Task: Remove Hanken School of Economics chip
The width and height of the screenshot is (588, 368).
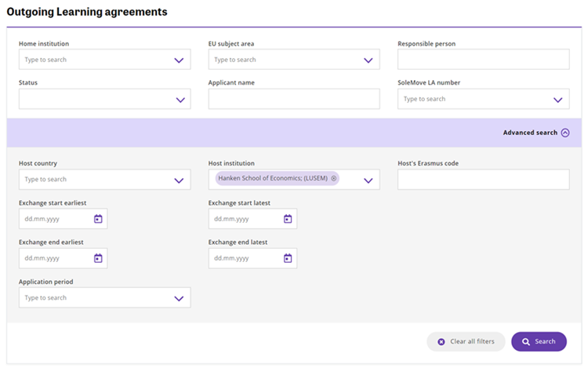Action: pyautogui.click(x=334, y=178)
